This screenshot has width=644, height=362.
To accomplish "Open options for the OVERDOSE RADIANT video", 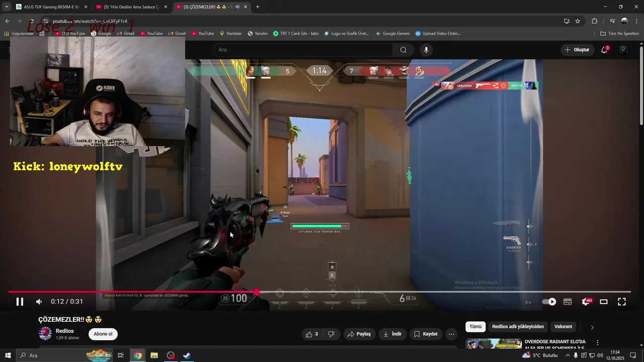I will pos(598,343).
